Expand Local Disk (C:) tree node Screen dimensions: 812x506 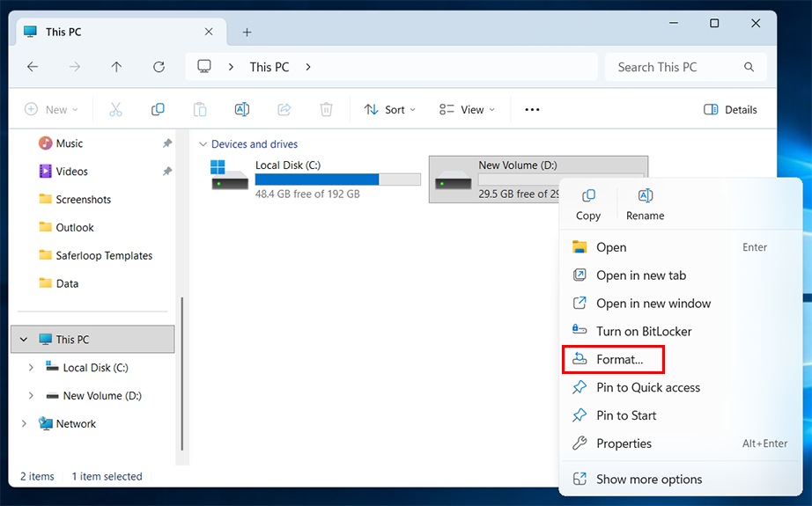pos(31,367)
